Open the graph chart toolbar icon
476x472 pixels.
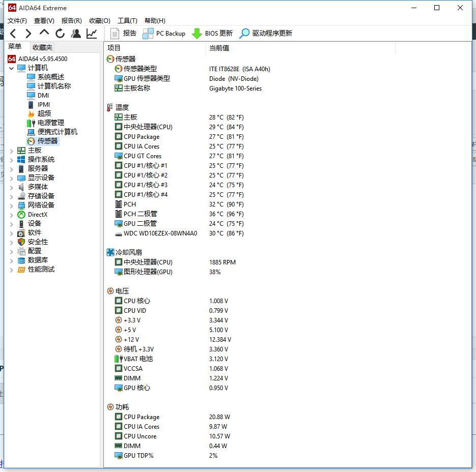click(92, 34)
